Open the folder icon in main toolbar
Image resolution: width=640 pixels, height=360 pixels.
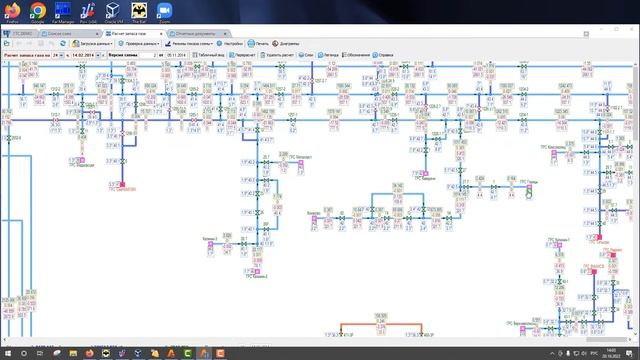7,44
